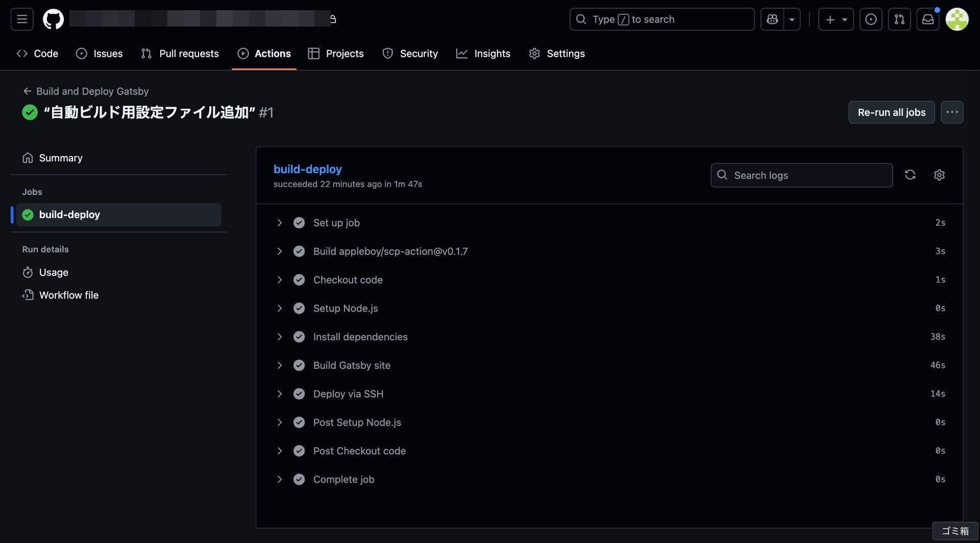980x543 pixels.
Task: Open the Projects tab
Action: pos(336,54)
